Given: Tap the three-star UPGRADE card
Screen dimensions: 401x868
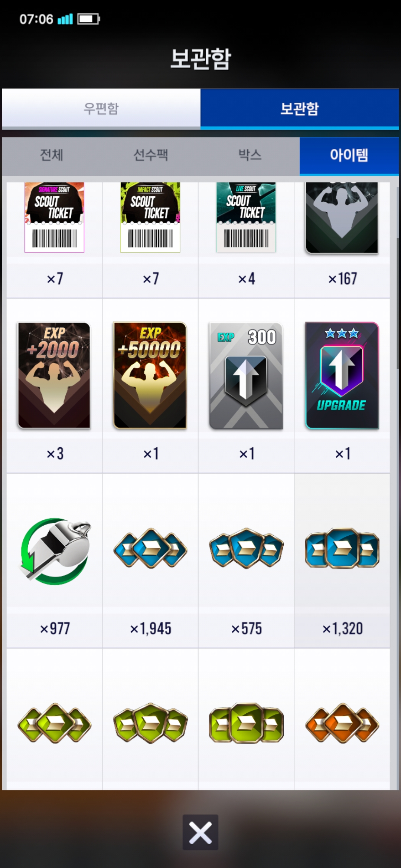Looking at the screenshot, I should pos(342,375).
